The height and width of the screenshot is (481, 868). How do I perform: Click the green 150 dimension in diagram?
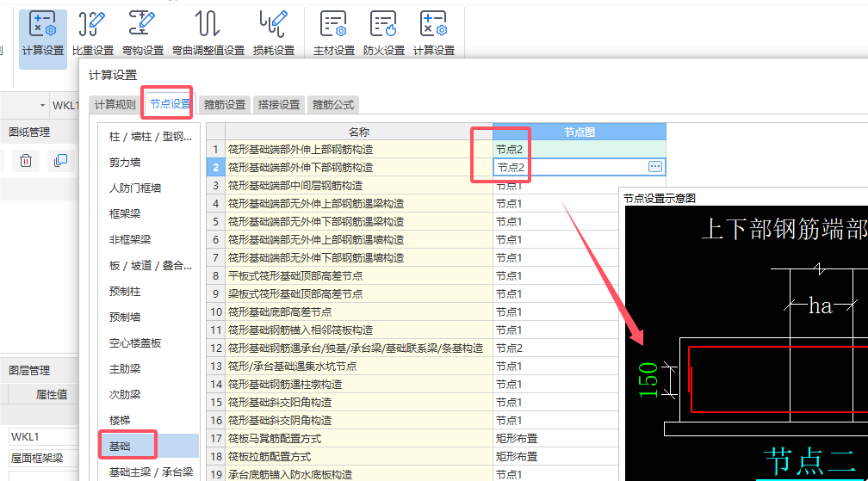[x=648, y=380]
